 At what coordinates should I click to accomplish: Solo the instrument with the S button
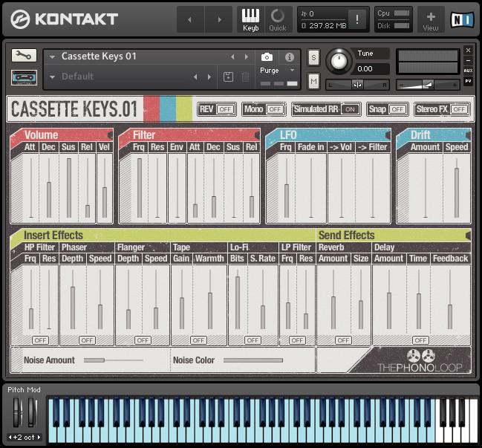(313, 58)
